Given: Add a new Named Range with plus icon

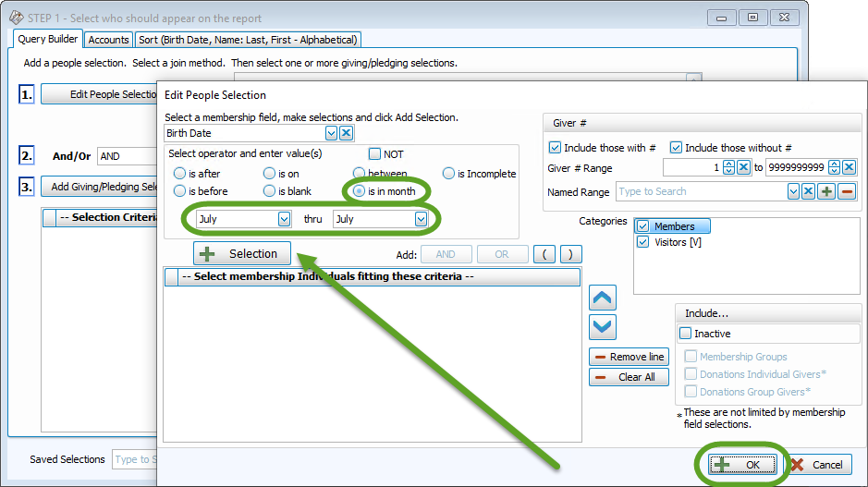Looking at the screenshot, I should point(826,191).
